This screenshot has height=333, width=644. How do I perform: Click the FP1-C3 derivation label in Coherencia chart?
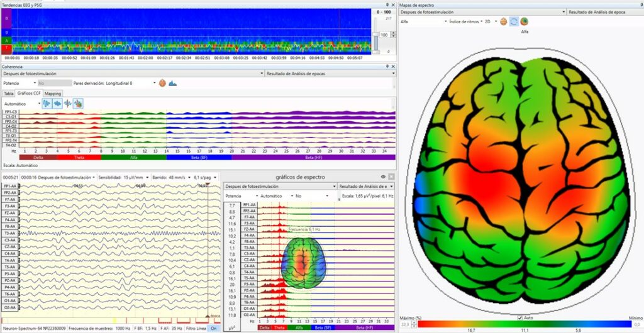click(11, 112)
